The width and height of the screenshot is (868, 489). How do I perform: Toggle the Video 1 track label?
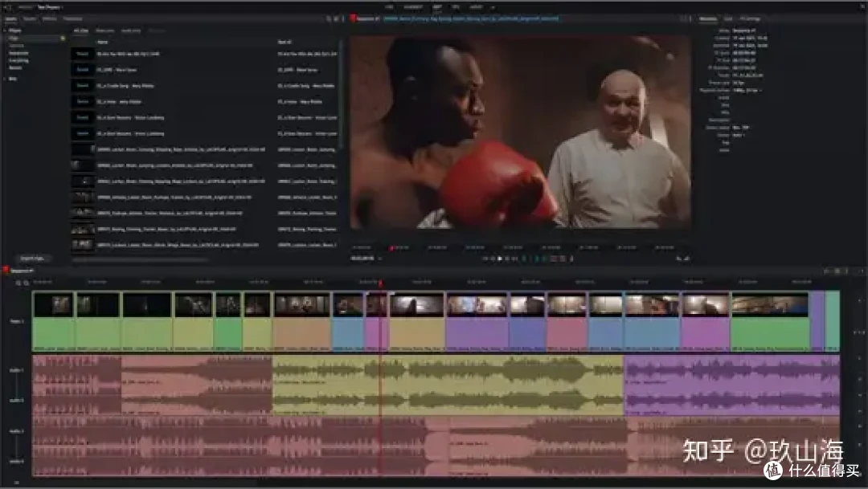[17, 321]
